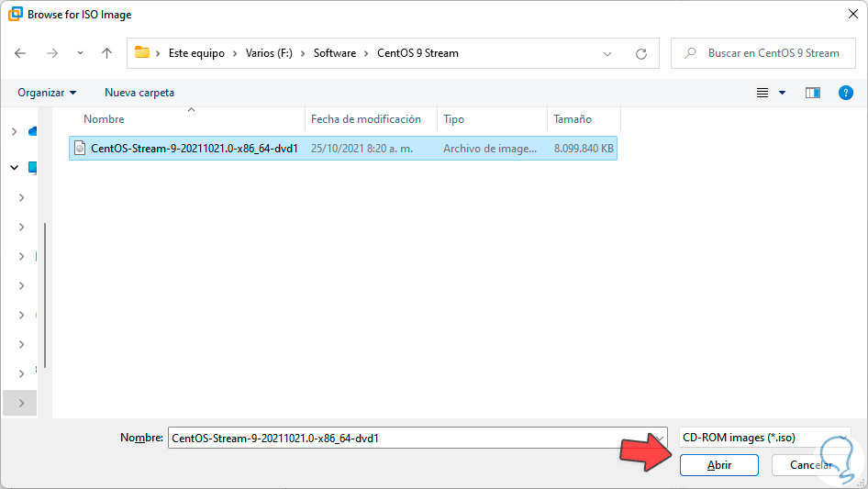Select Este equipo in breadcrumb path
The height and width of the screenshot is (489, 868).
(x=196, y=53)
